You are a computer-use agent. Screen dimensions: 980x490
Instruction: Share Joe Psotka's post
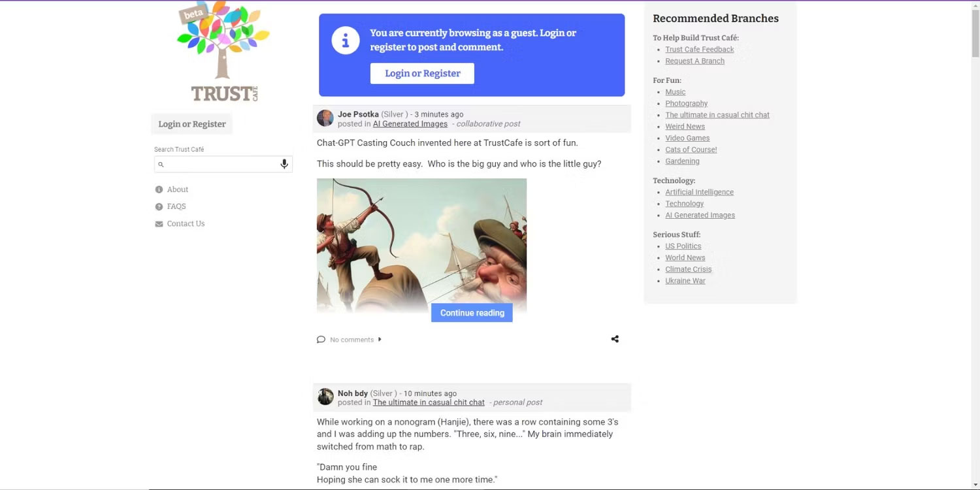615,339
